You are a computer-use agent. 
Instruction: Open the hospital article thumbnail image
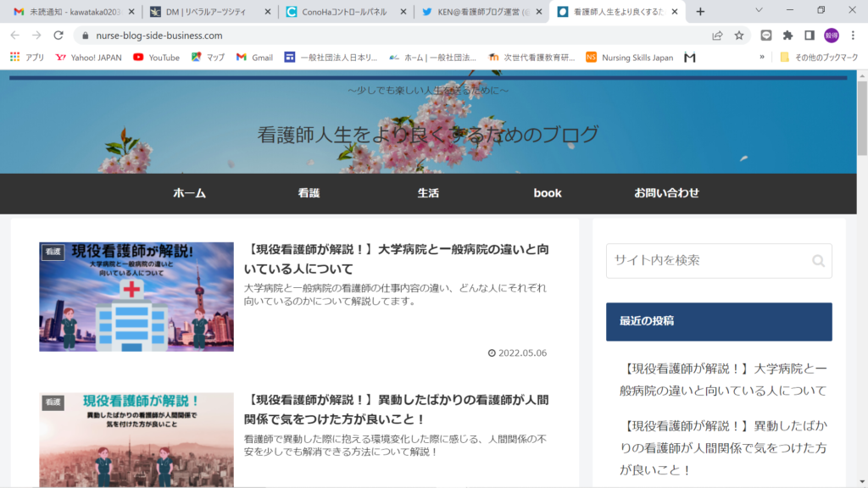pos(136,297)
